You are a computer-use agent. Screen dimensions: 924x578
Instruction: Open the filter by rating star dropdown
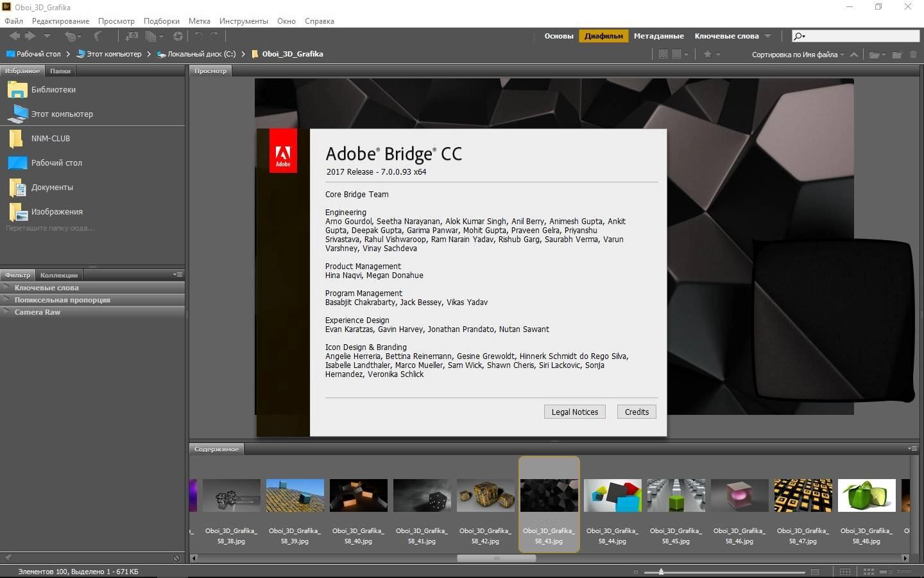click(712, 55)
